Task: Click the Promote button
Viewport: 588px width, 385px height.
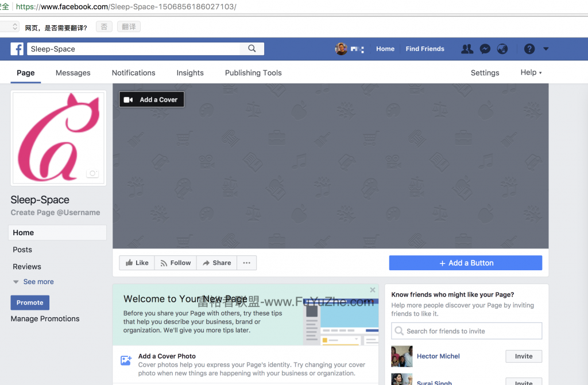Action: 30,302
